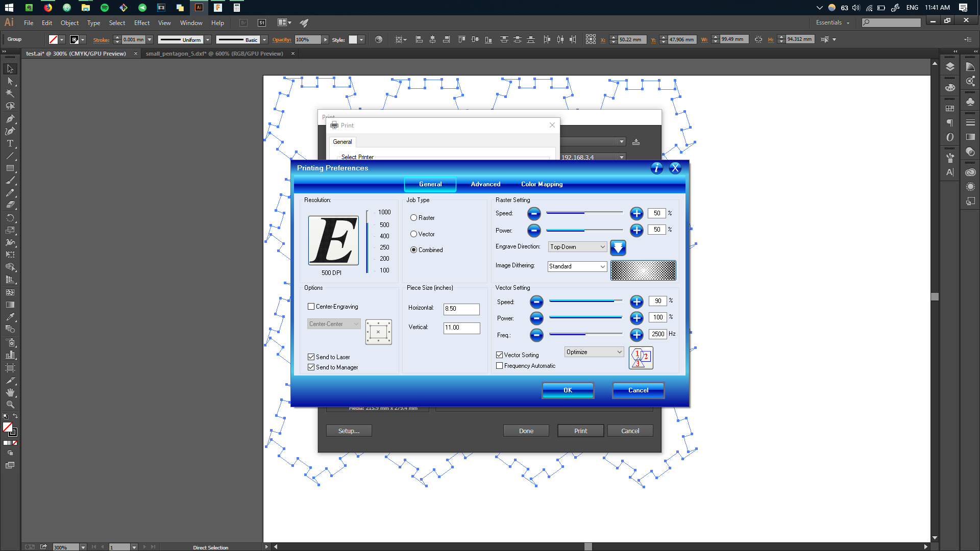Screen dimensions: 980x551
Task: Open Calculator from the taskbar
Action: coord(236,8)
